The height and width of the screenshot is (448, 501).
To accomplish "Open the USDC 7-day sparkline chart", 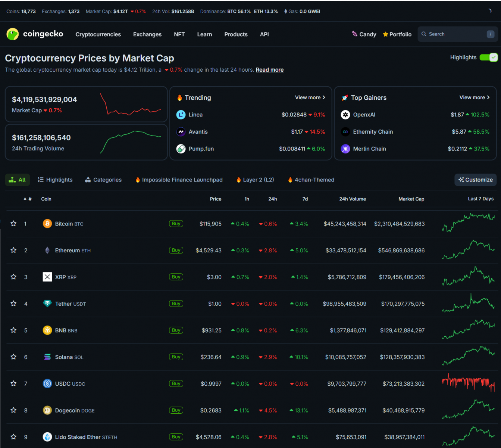I will click(x=468, y=383).
